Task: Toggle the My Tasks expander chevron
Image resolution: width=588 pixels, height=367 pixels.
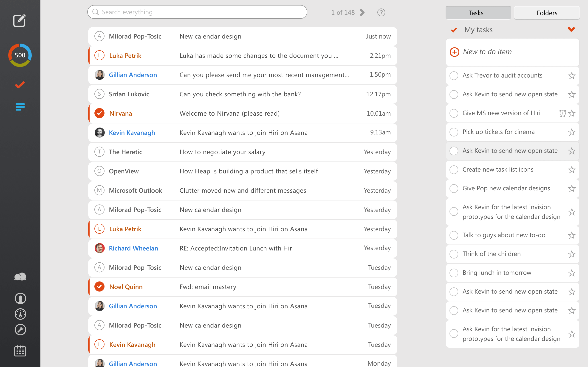Action: click(x=571, y=30)
